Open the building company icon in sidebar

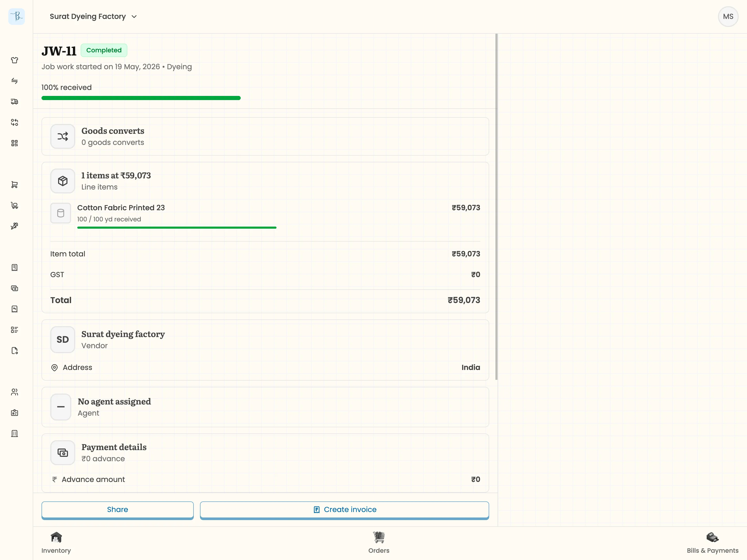15,434
